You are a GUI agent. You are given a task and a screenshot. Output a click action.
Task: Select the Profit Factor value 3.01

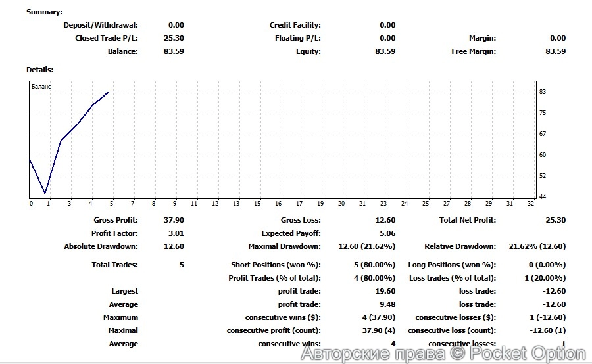(174, 233)
